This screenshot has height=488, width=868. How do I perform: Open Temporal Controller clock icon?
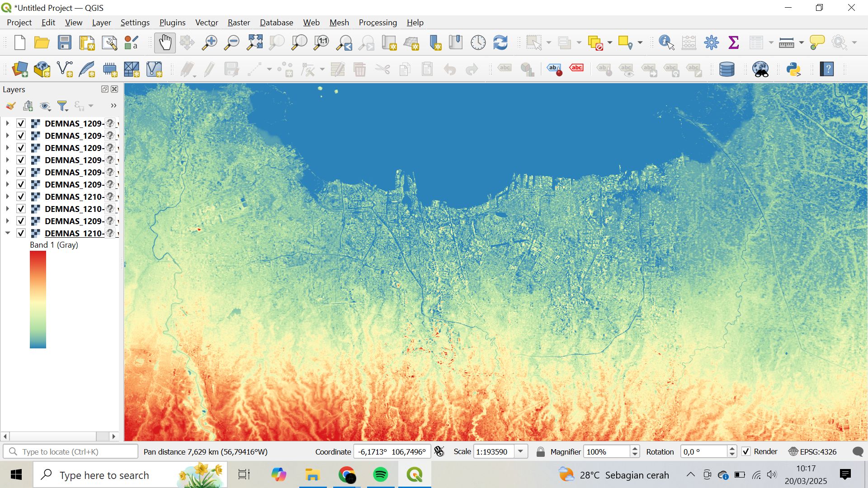click(478, 42)
